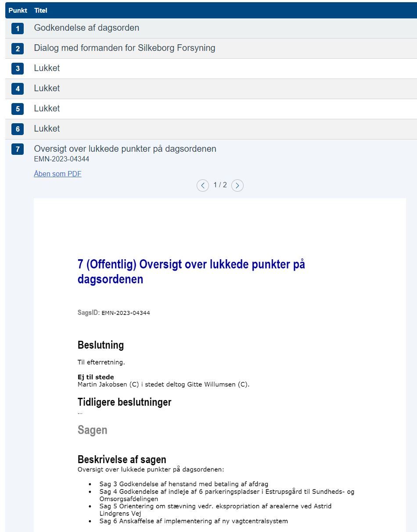Open the Åben som PDF link
The width and height of the screenshot is (417, 532).
pos(58,174)
